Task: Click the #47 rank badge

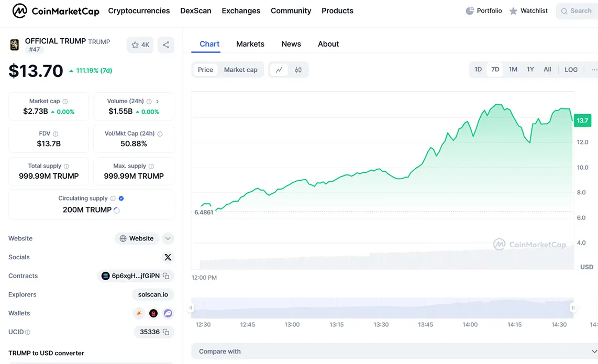Action: point(35,50)
